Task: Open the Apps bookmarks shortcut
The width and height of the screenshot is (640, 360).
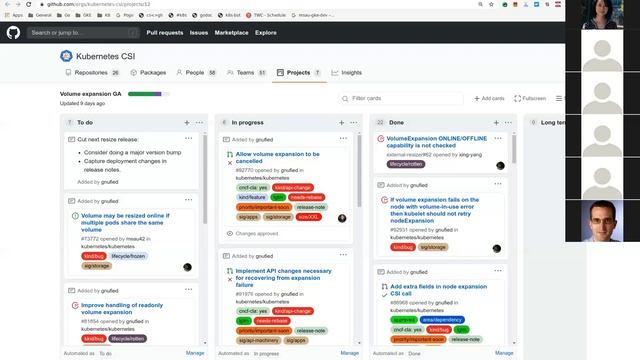Action: coord(14,15)
